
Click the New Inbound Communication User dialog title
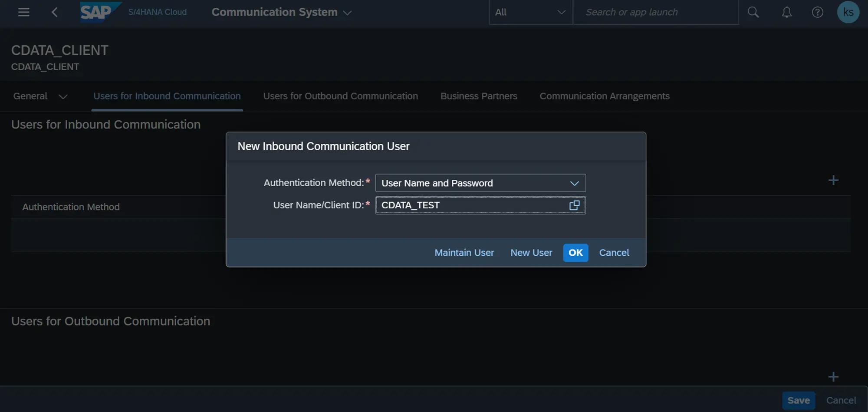(323, 146)
